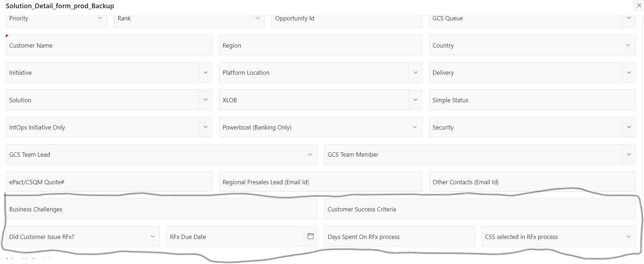Open the RFx Due Date calendar picker
The height and width of the screenshot is (264, 644).
[x=311, y=236]
